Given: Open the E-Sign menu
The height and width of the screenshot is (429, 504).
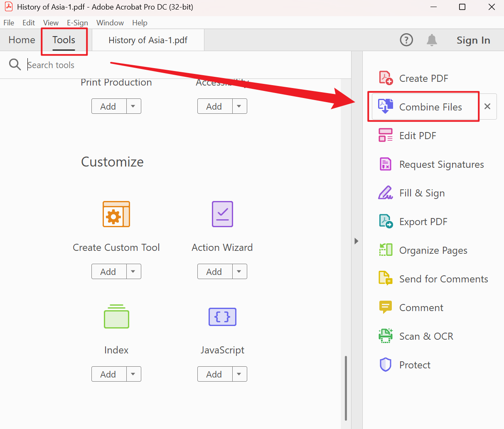Looking at the screenshot, I should [77, 23].
